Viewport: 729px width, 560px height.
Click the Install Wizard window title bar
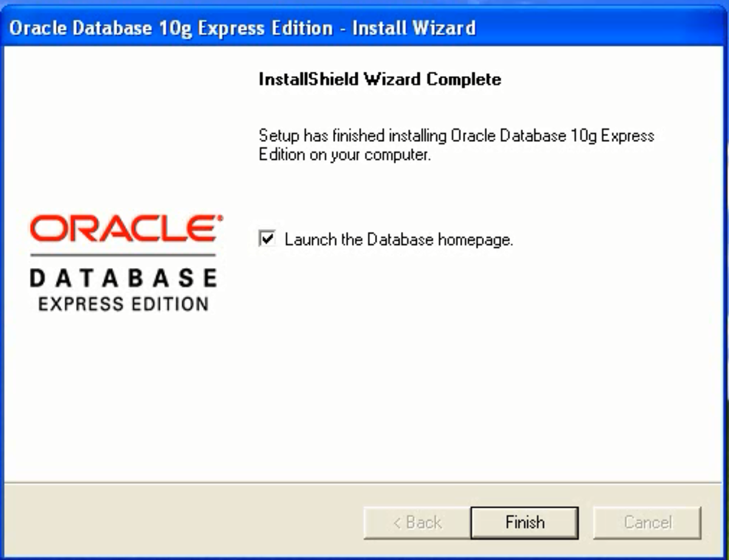[x=364, y=28]
